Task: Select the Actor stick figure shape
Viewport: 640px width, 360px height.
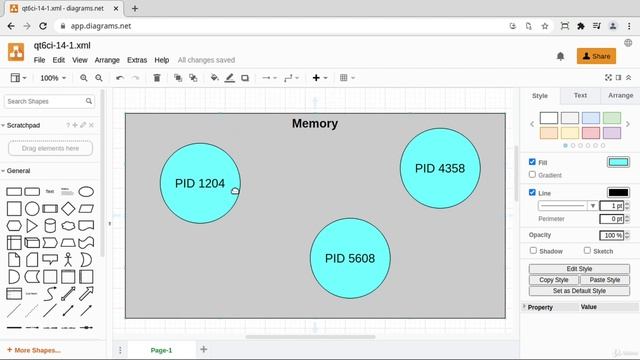Action: [x=68, y=260]
